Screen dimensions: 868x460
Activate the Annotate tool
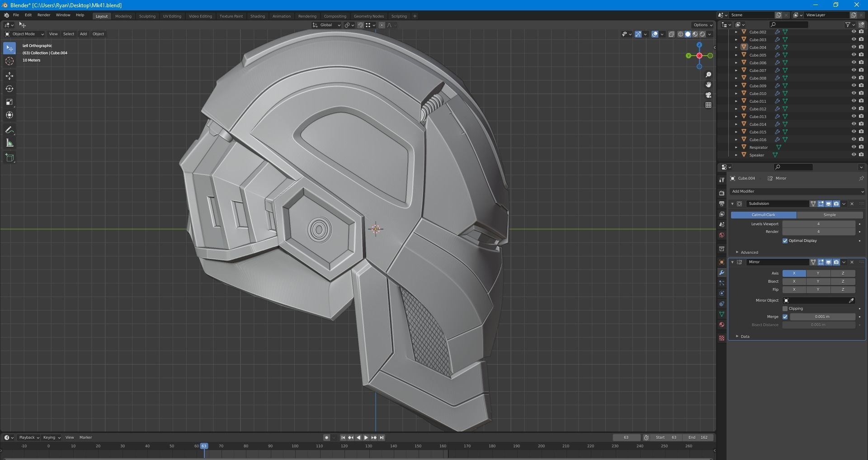point(9,130)
